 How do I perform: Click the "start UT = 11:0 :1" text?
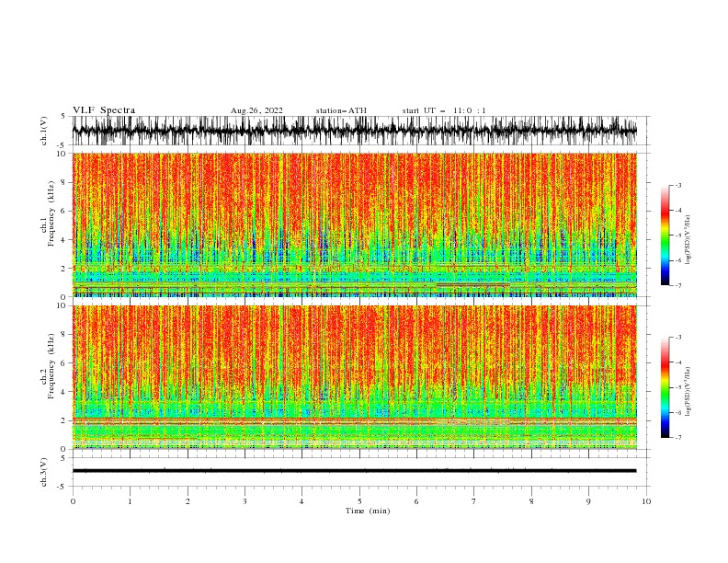(x=444, y=110)
